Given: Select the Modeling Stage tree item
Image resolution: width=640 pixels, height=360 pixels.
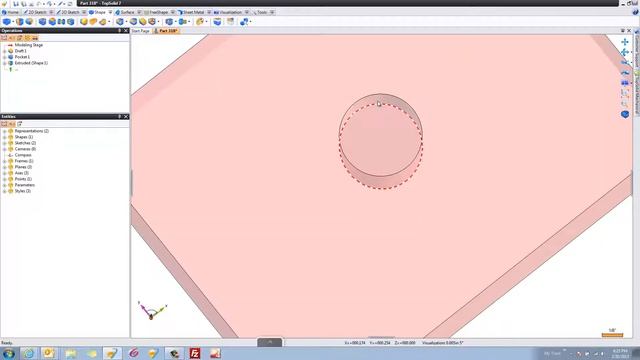Looking at the screenshot, I should 29,45.
